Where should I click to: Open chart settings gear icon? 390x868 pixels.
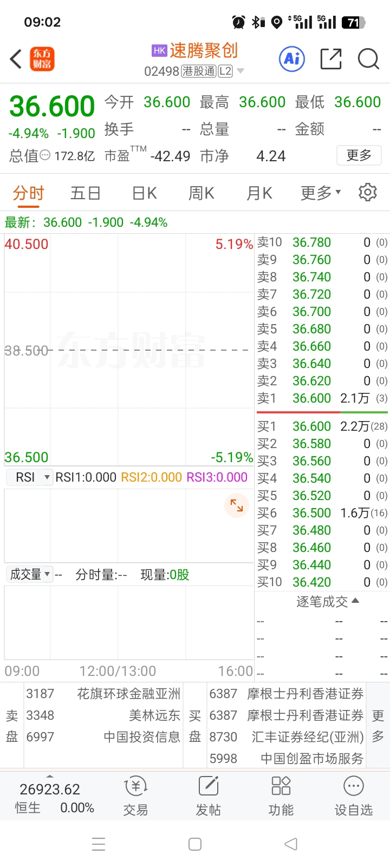(368, 192)
